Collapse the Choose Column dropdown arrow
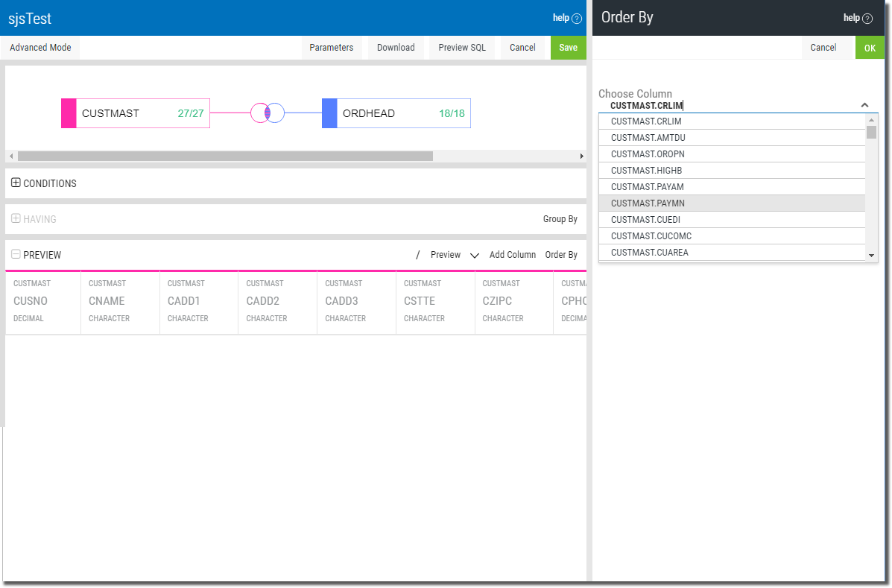892x588 pixels. (864, 105)
